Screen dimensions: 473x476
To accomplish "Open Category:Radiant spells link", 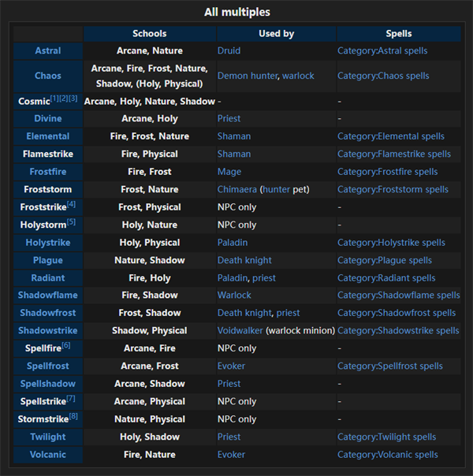I will point(386,278).
